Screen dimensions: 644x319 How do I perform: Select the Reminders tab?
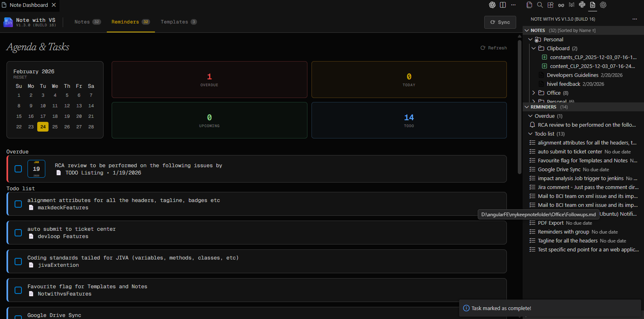[130, 22]
